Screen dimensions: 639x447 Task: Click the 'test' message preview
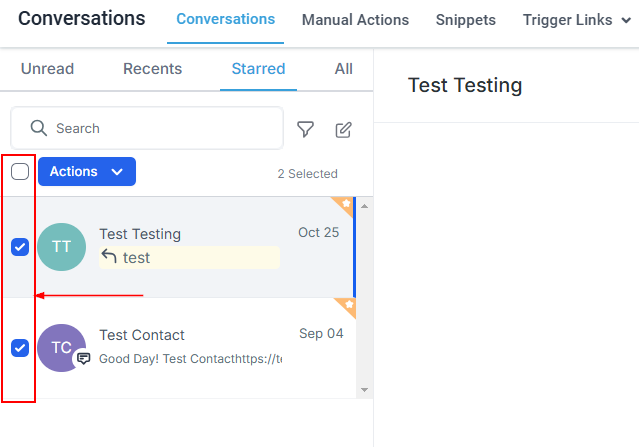click(189, 258)
